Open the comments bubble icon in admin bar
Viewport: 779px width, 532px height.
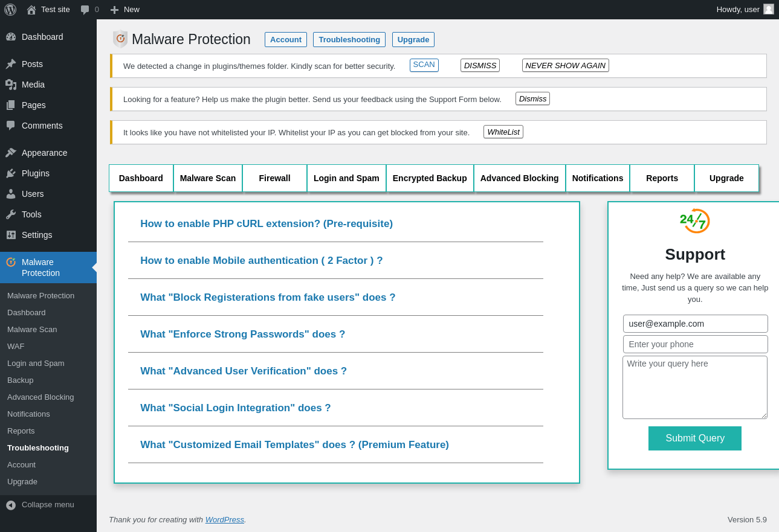[x=85, y=10]
